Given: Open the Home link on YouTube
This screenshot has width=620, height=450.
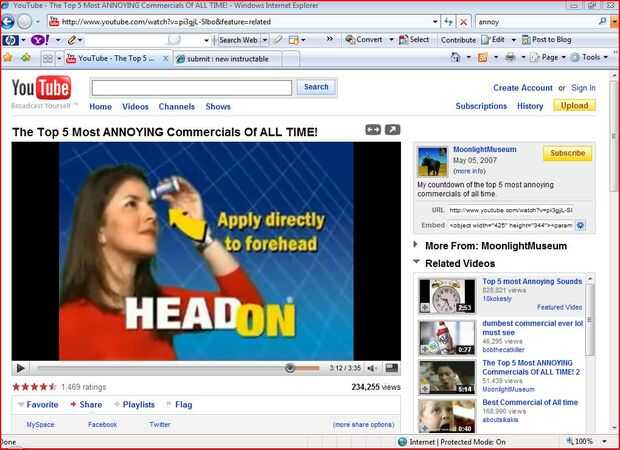Looking at the screenshot, I should (100, 107).
